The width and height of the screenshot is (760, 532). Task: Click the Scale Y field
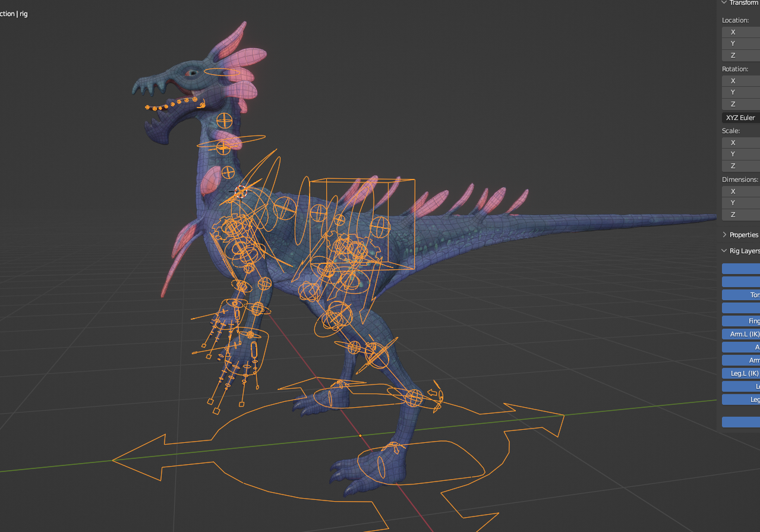click(741, 154)
